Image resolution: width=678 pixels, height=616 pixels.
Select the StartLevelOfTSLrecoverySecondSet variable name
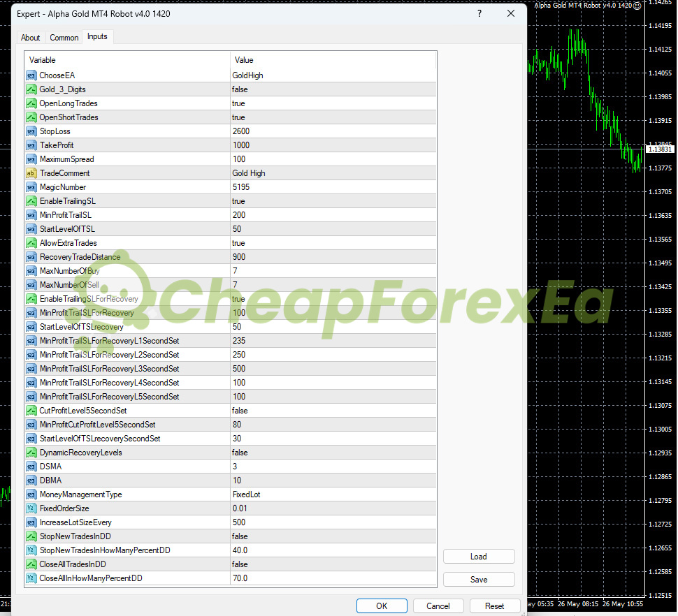pyautogui.click(x=100, y=439)
